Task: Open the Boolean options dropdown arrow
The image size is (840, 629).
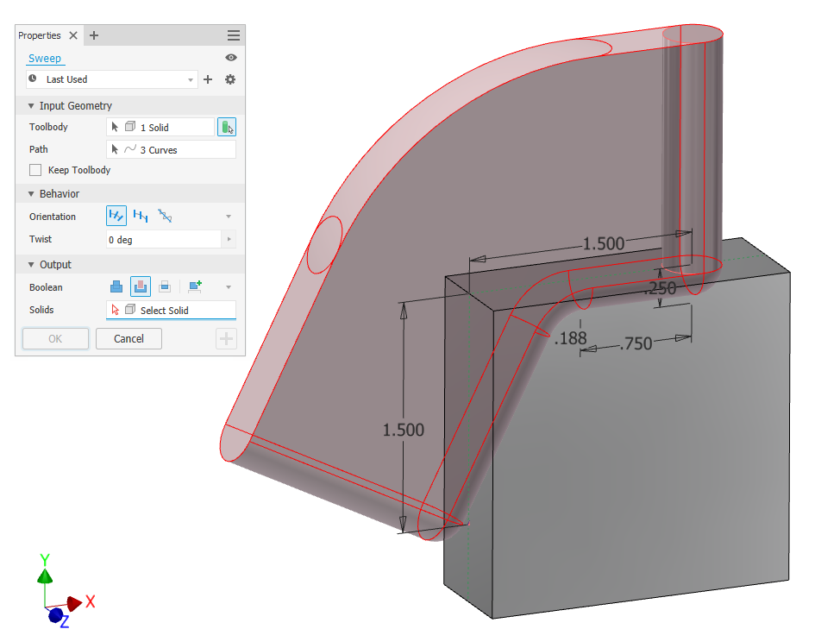Action: (229, 287)
